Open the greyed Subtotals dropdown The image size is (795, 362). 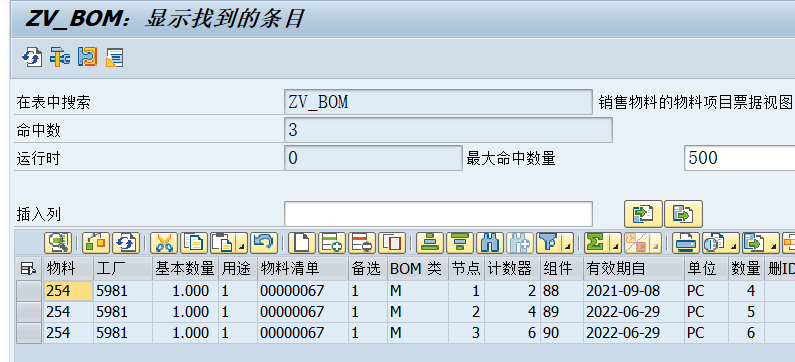click(x=642, y=243)
